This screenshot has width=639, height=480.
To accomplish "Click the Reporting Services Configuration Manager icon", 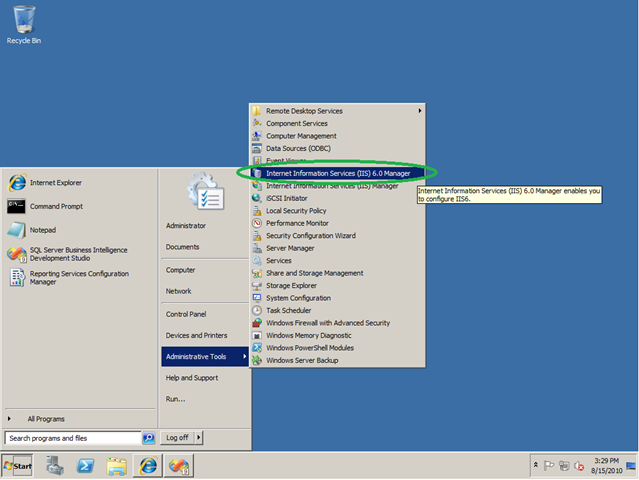I will pyautogui.click(x=17, y=277).
